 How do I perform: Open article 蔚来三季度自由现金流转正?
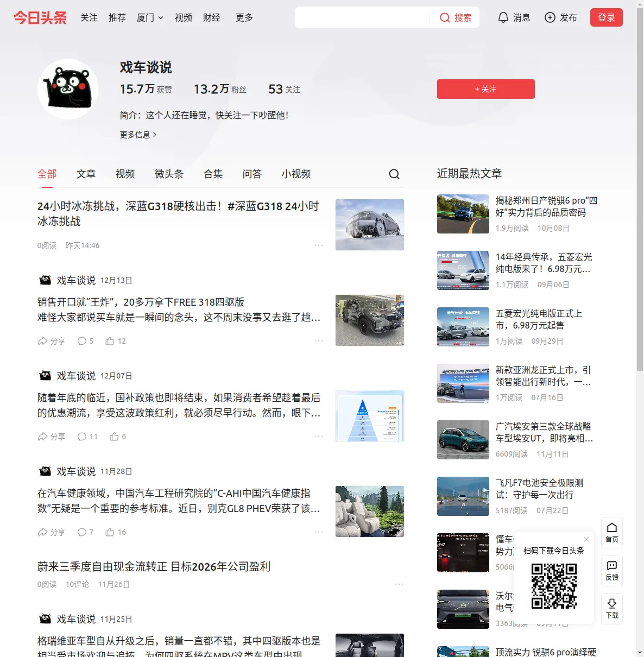coord(154,566)
